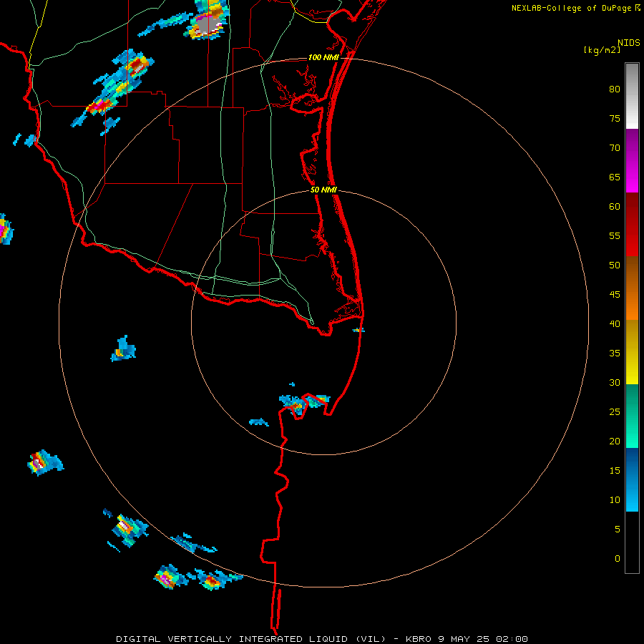
Task: Click the 25 value on the color scale
Action: [x=615, y=411]
